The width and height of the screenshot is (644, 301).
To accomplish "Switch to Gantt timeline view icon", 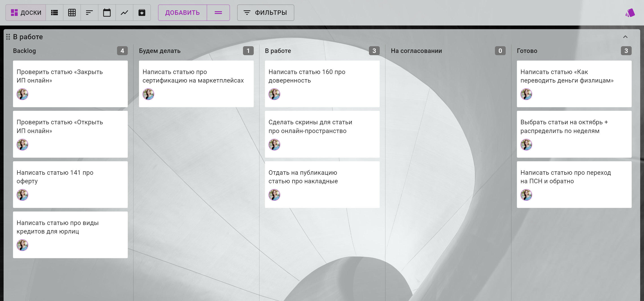I will click(89, 13).
